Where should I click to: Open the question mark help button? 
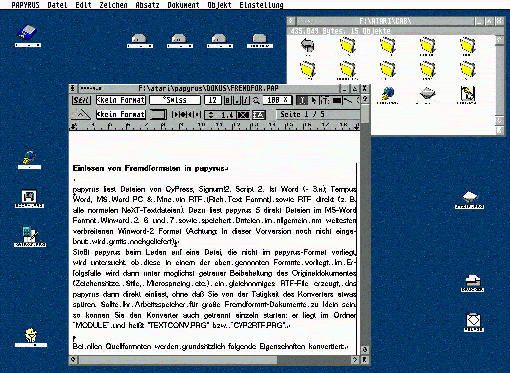(365, 99)
